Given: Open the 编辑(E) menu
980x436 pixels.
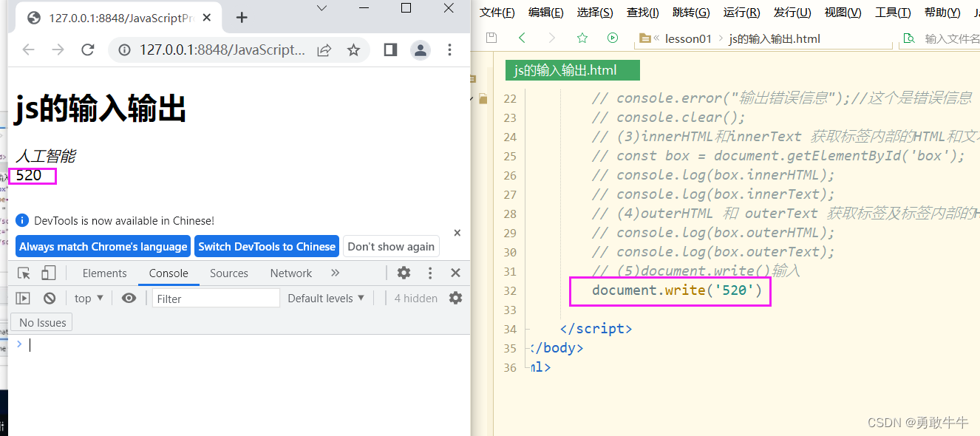Looking at the screenshot, I should coord(546,12).
